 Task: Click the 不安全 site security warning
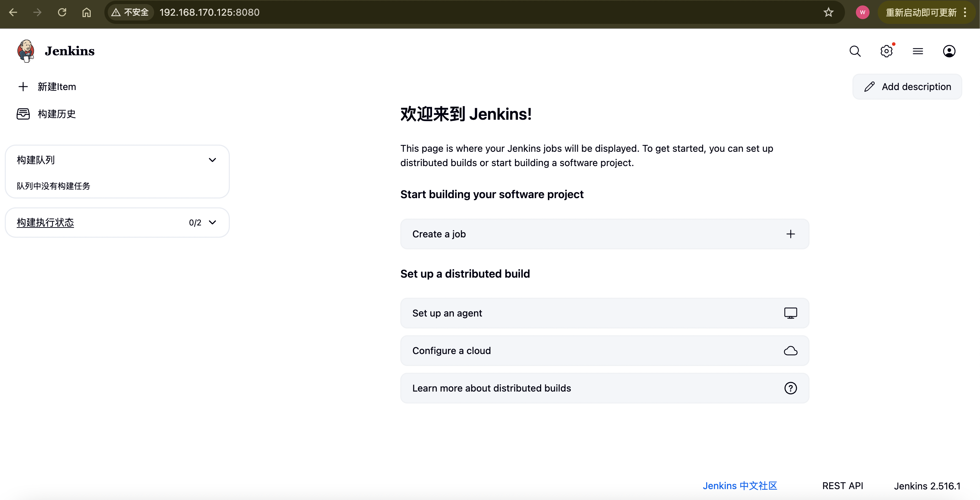coord(130,13)
